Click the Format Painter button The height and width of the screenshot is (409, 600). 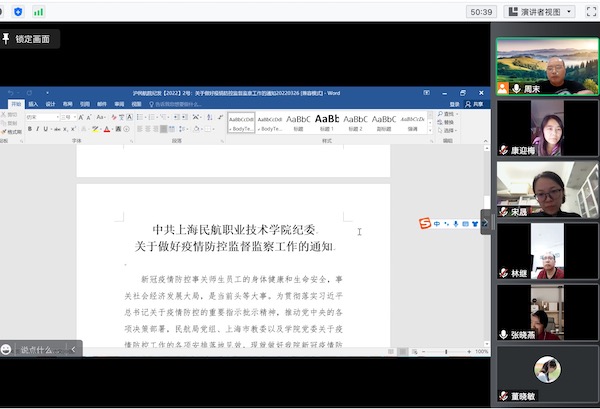tap(11, 132)
